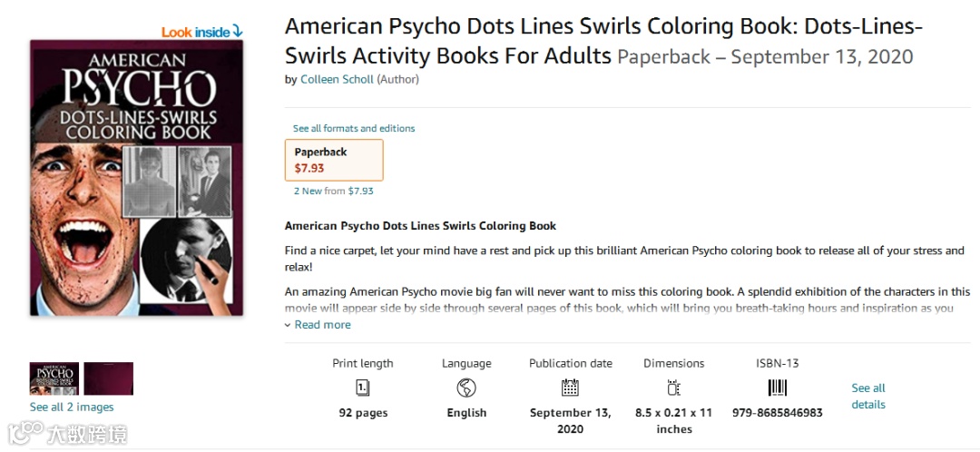View 2 New from $7.93 offers
980x452 pixels.
(x=334, y=192)
